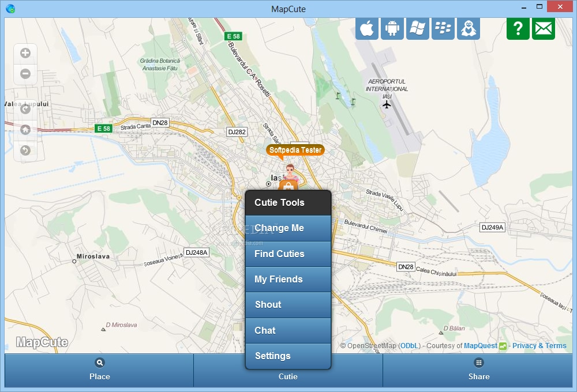Click the MapCute globe title icon
The height and width of the screenshot is (392, 577).
pyautogui.click(x=10, y=9)
